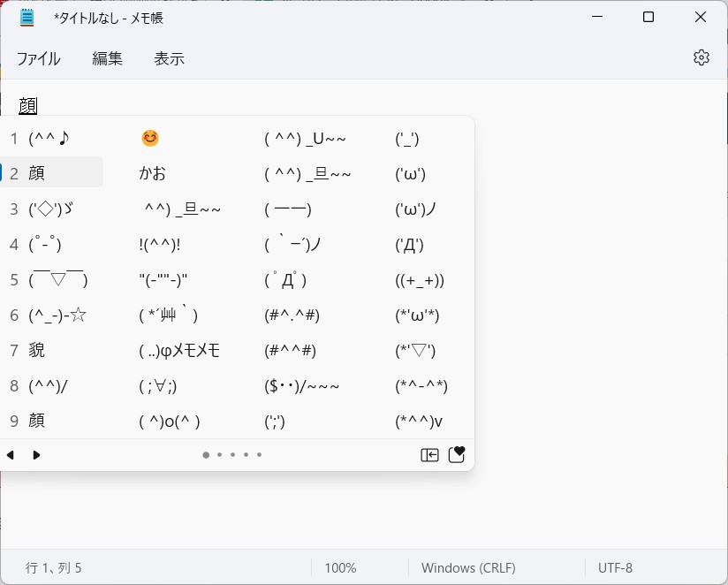Click the 100% zoom indicator

click(339, 567)
